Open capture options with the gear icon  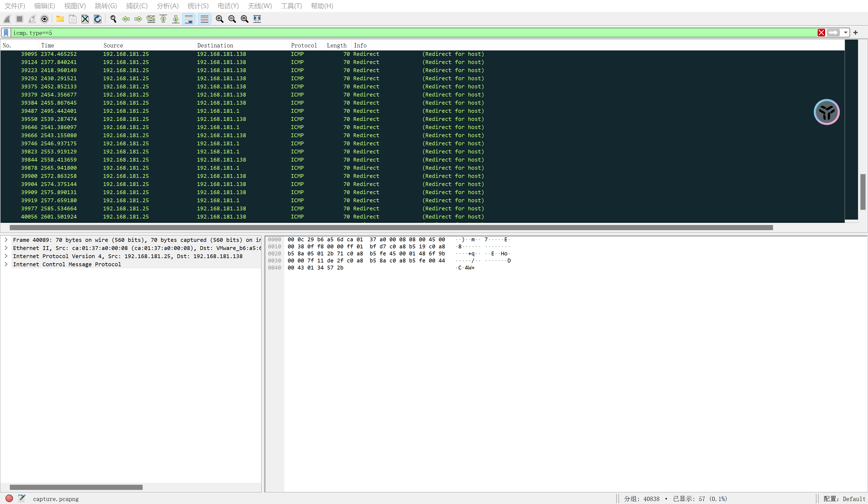44,19
